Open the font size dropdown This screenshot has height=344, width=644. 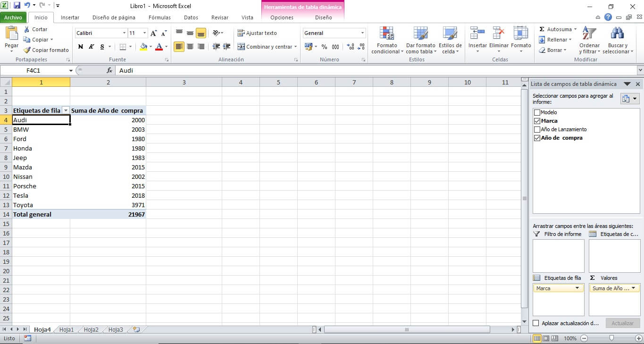coord(144,33)
